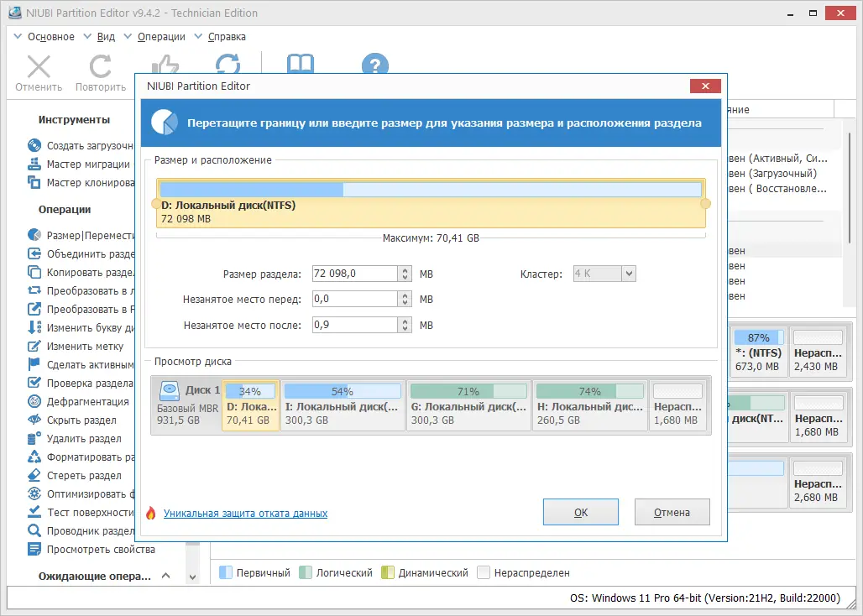Collapse the Ожидающие операции section
Screen dimensions: 863x616
coord(165,576)
